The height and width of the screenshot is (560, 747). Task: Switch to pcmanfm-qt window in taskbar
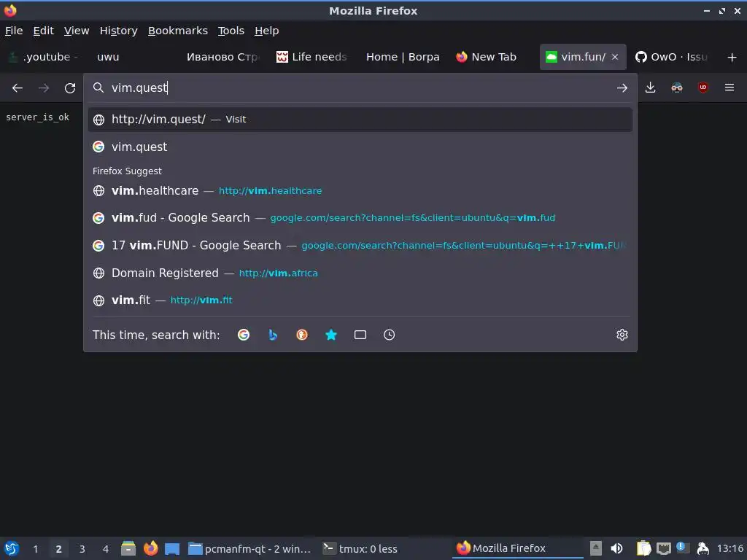coord(249,549)
